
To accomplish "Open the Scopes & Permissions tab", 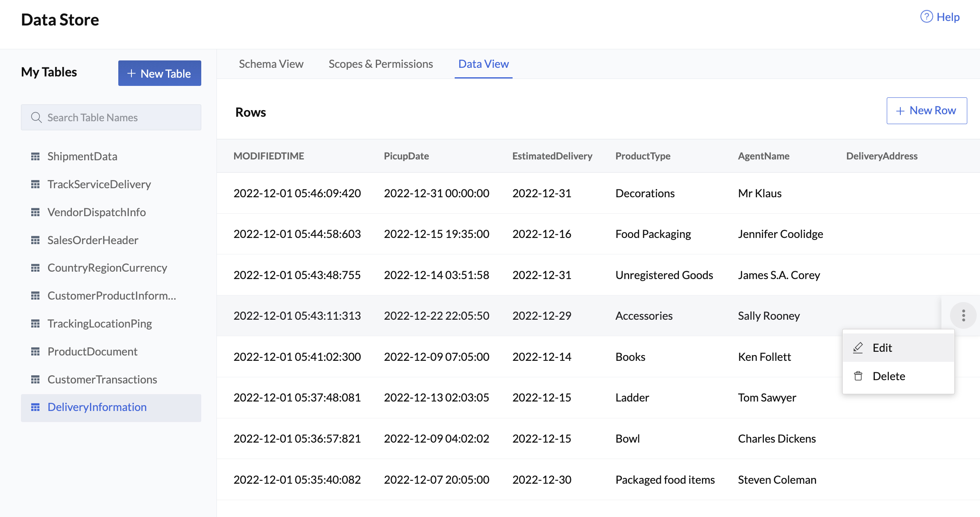I will point(380,64).
